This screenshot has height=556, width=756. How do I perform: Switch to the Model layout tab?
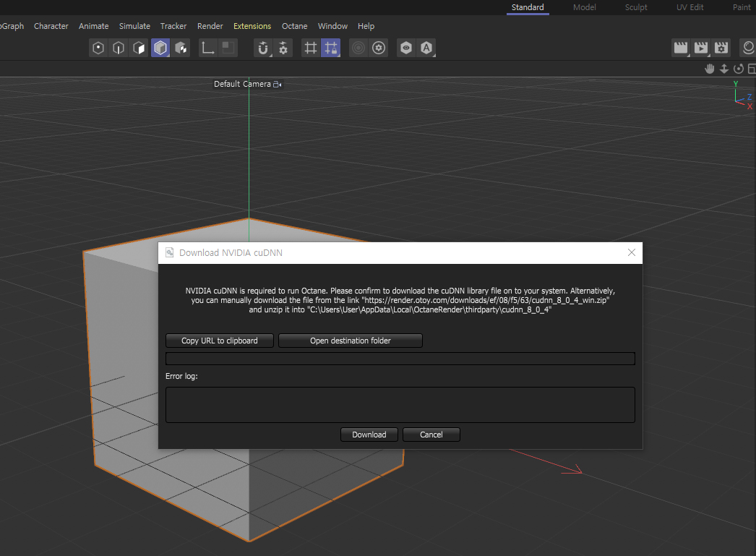(585, 7)
